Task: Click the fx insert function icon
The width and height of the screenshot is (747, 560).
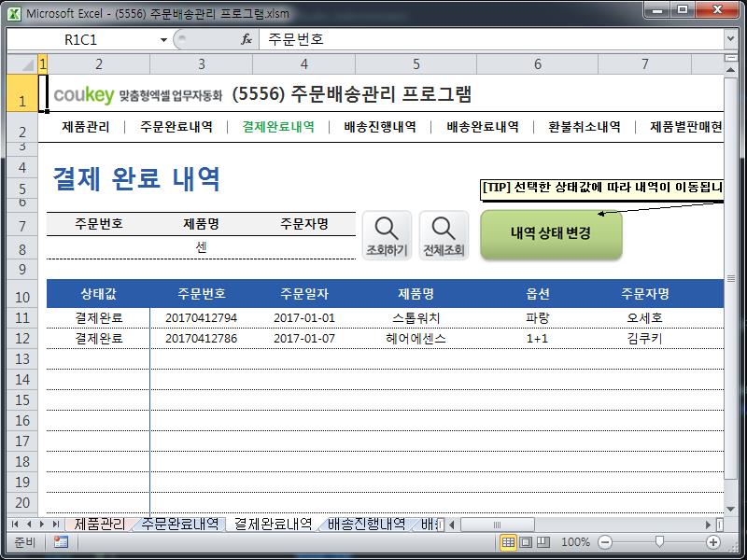Action: 247,39
